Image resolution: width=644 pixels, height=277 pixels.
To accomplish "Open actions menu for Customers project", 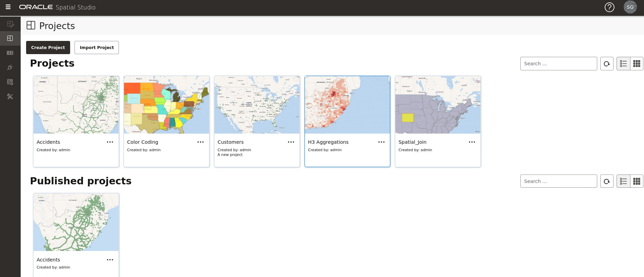I will click(291, 142).
